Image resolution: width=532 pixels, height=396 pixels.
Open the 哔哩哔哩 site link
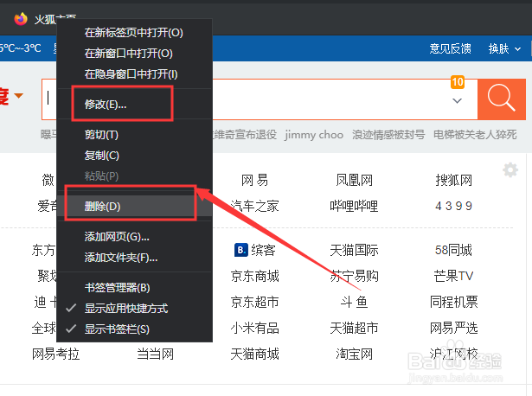pos(354,206)
